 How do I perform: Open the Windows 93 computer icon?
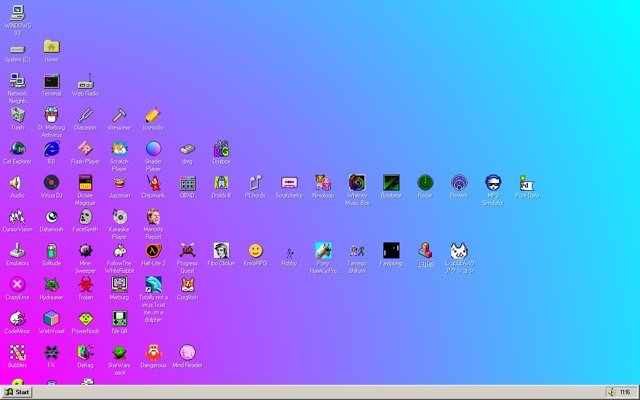point(18,13)
